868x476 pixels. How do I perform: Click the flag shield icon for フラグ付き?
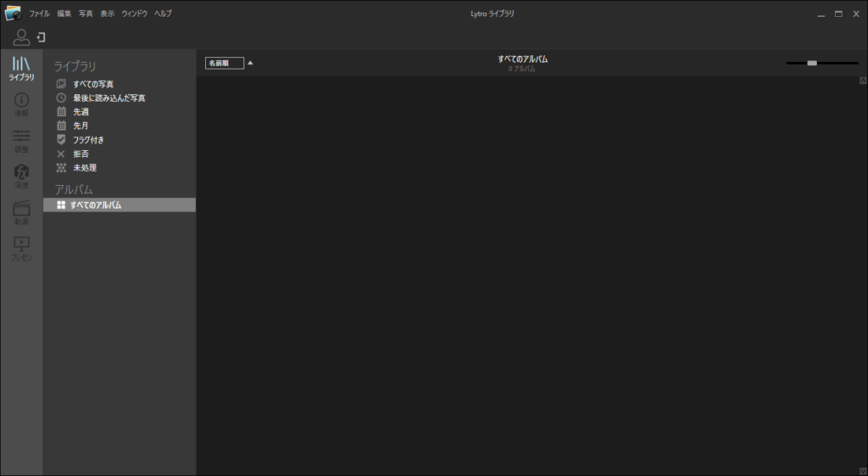(61, 140)
